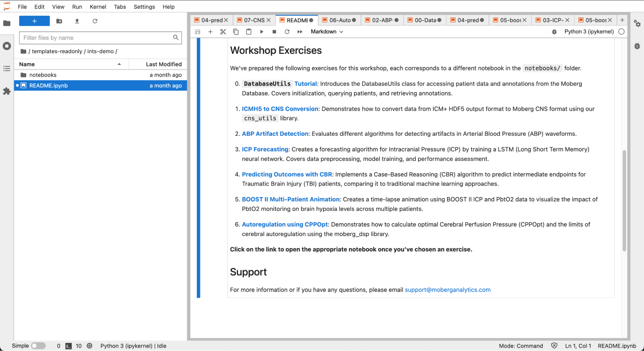This screenshot has height=351, width=644.
Task: Toggle the Simple interface mode switch
Action: point(38,346)
